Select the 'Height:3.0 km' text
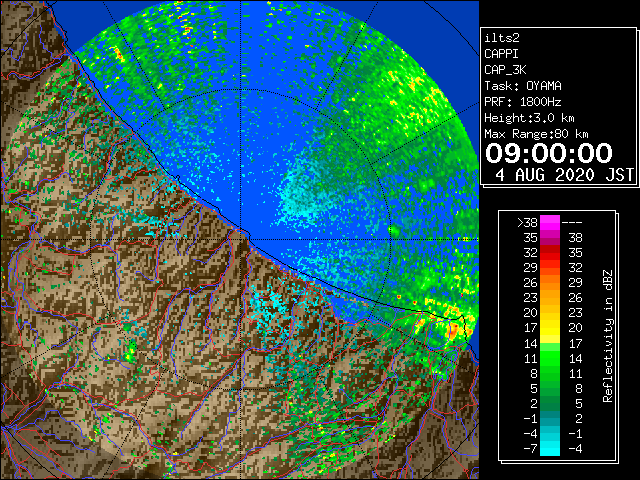Viewport: 640px width, 480px height. (x=529, y=118)
